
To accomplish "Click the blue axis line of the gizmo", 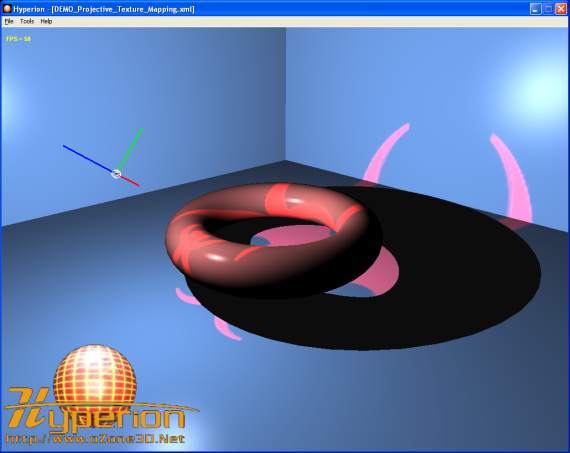I will pyautogui.click(x=88, y=159).
